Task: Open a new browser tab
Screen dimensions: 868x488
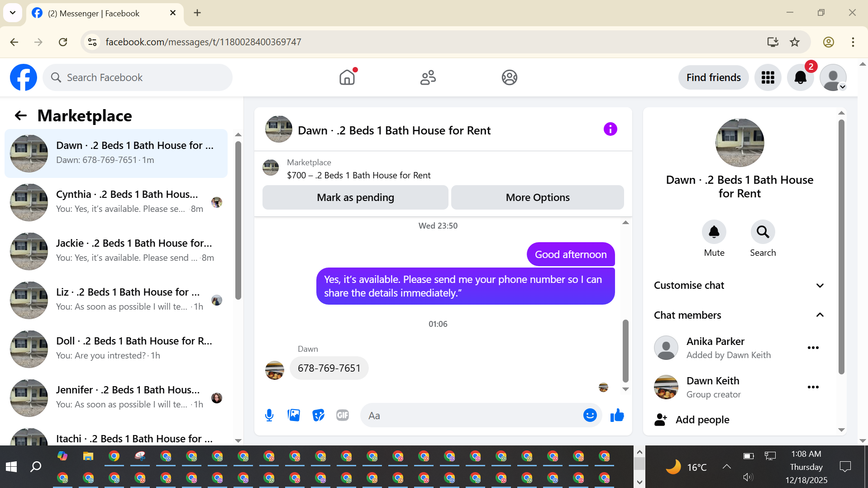Action: (197, 13)
